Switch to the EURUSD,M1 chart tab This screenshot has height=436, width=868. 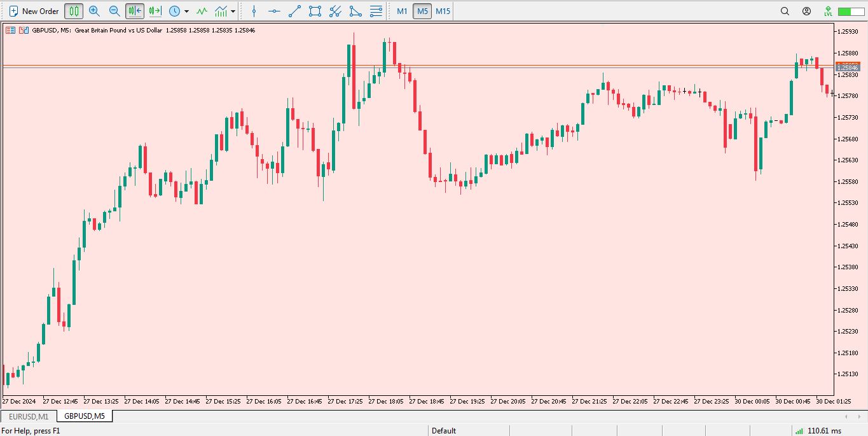click(x=29, y=416)
